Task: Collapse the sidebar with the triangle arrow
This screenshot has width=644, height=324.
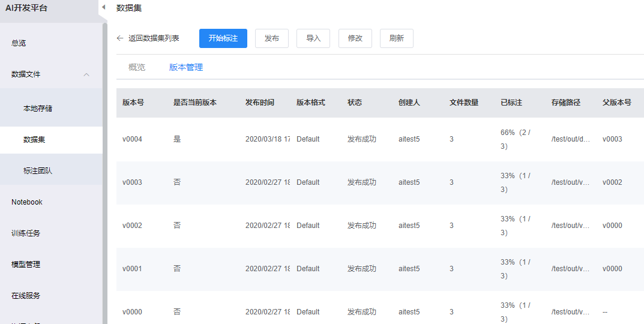Action: point(104,7)
